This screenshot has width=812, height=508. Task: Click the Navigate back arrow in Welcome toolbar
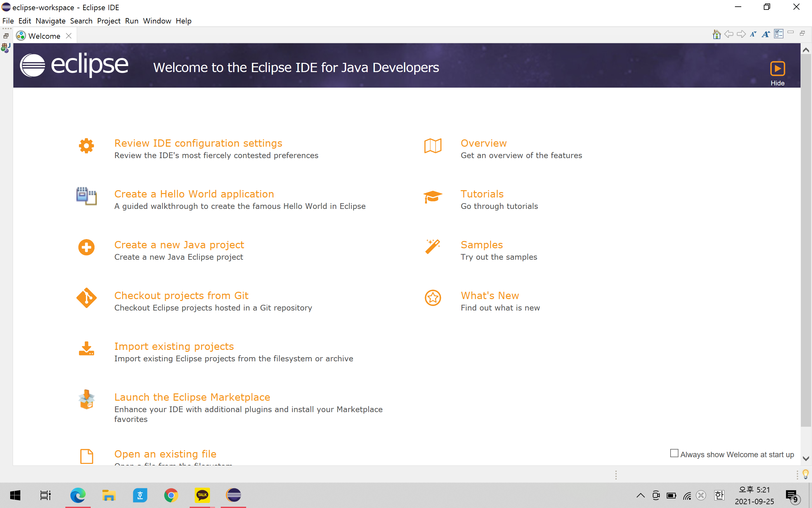[x=729, y=34]
